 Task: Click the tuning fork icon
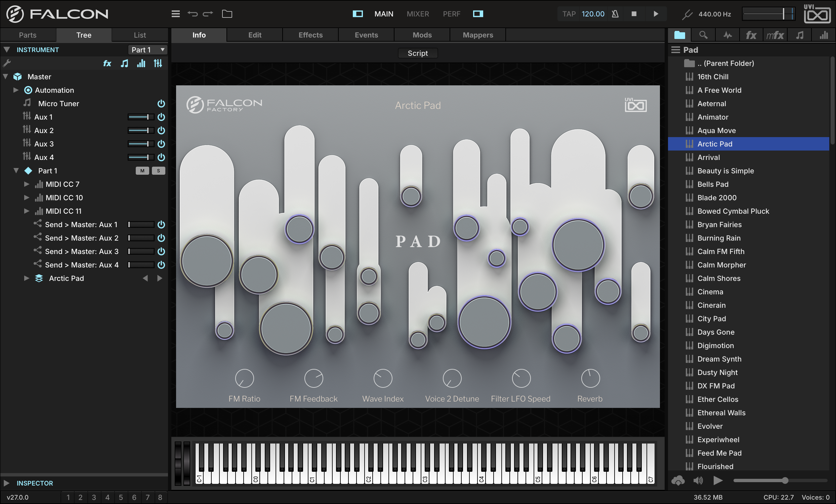click(x=687, y=14)
